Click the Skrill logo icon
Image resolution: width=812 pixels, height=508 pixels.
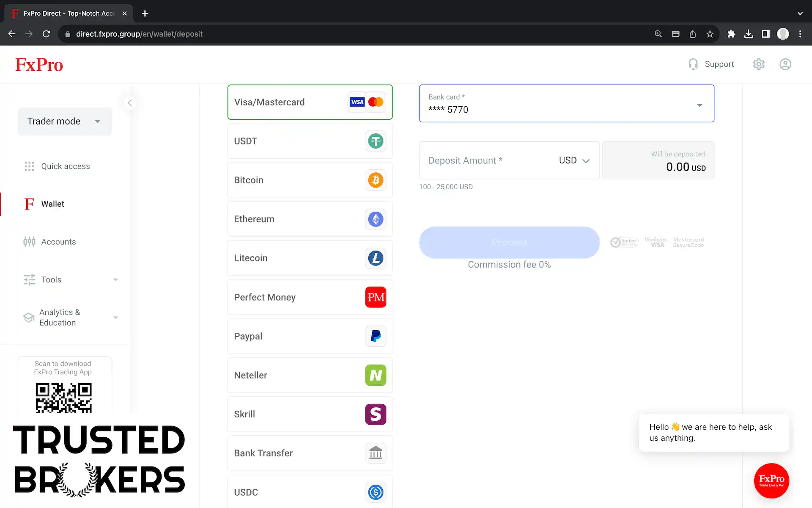point(376,414)
